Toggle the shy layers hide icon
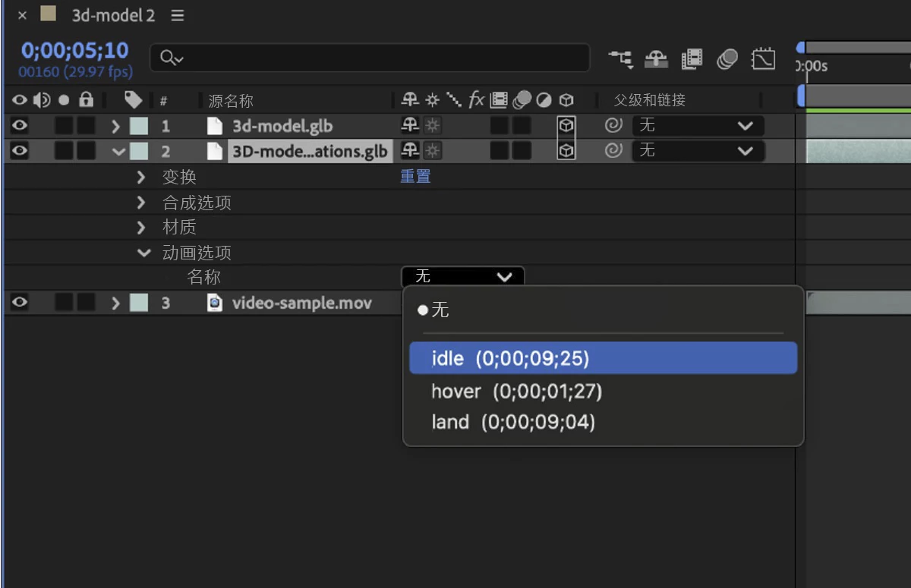The width and height of the screenshot is (911, 588). [x=656, y=58]
